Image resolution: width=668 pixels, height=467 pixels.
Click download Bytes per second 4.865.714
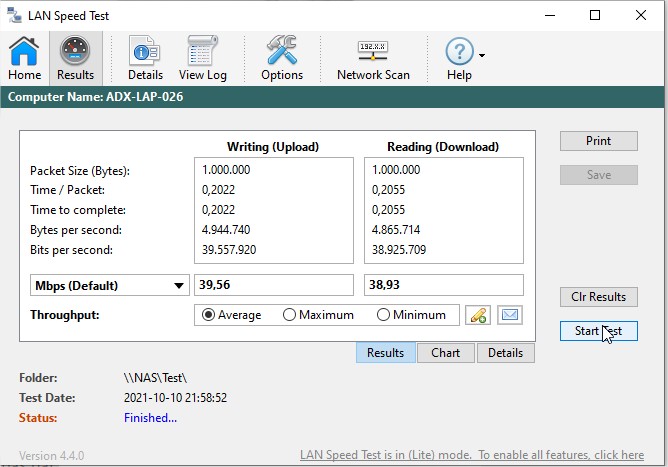click(396, 230)
